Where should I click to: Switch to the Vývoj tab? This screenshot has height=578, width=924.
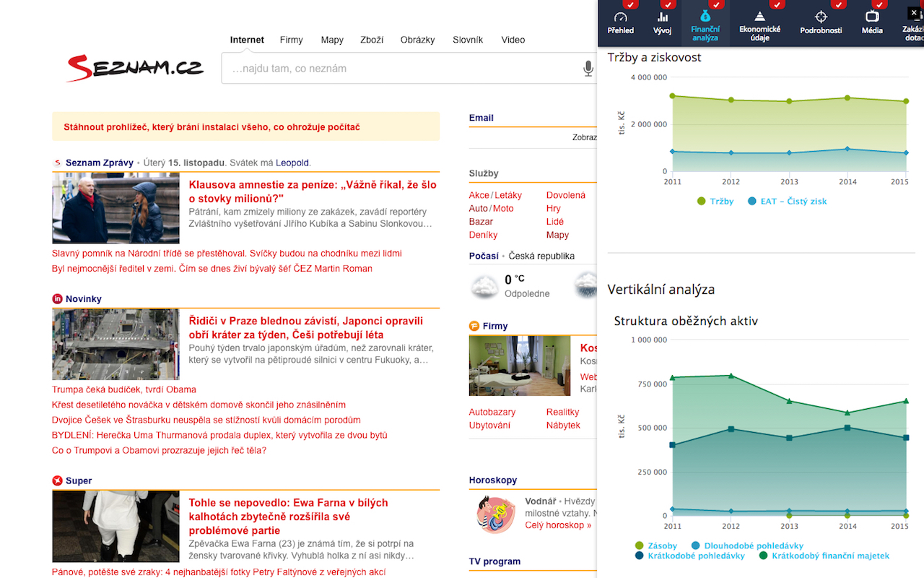click(663, 24)
